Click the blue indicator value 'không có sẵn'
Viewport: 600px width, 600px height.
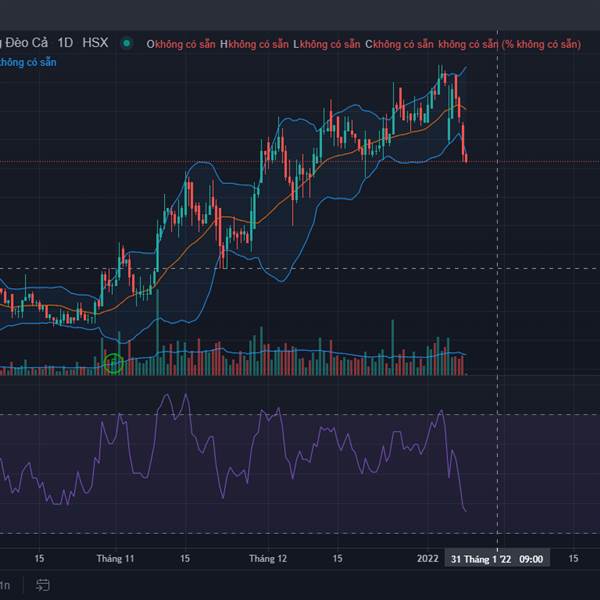[x=28, y=62]
